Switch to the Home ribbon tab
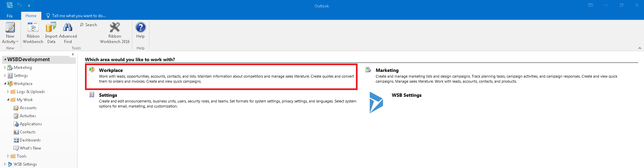This screenshot has width=644, height=168. (x=31, y=16)
